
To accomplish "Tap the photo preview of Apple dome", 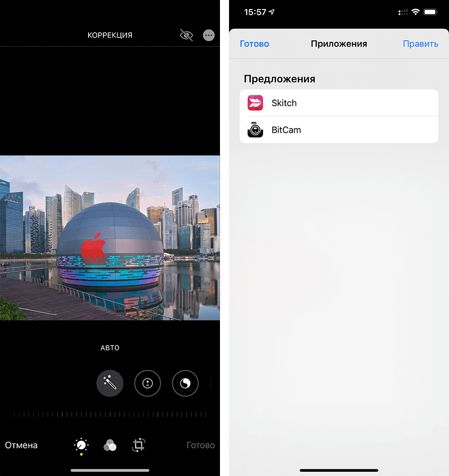I will click(110, 238).
